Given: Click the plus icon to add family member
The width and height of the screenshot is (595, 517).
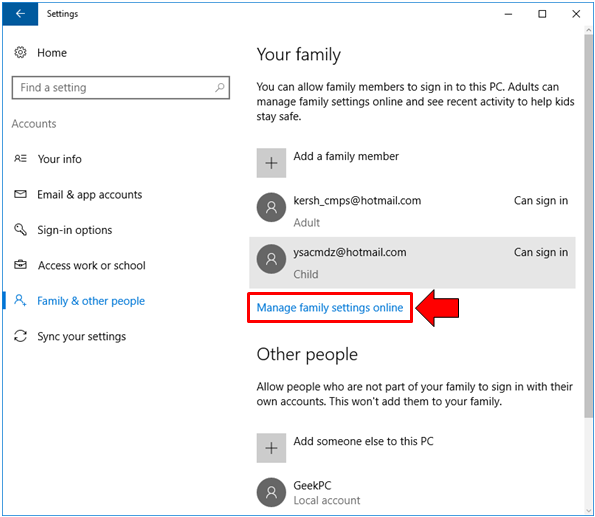Looking at the screenshot, I should click(x=271, y=163).
